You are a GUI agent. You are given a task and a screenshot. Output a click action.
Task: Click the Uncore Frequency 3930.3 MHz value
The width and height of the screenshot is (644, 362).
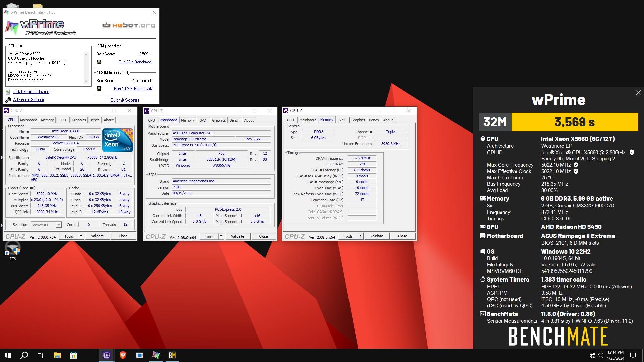(x=391, y=144)
